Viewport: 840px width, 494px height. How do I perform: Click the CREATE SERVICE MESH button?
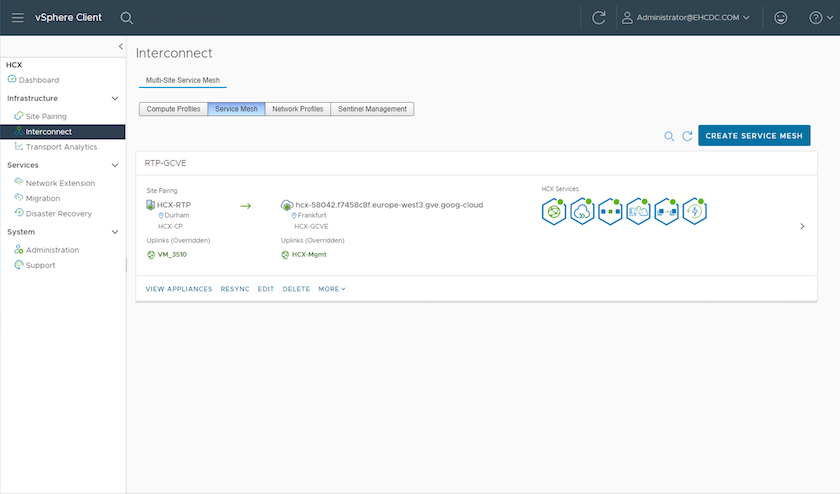tap(753, 136)
